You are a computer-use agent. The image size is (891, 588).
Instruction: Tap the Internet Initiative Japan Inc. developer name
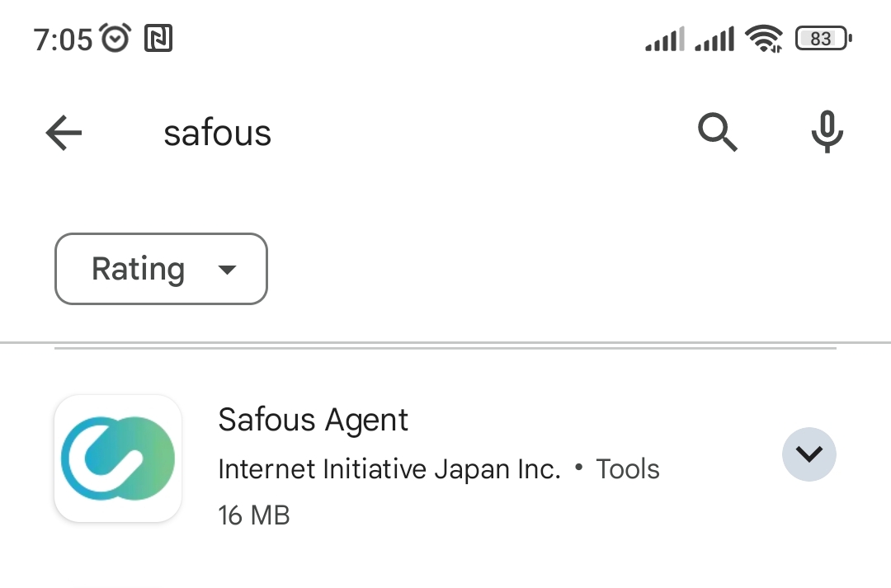[389, 469]
